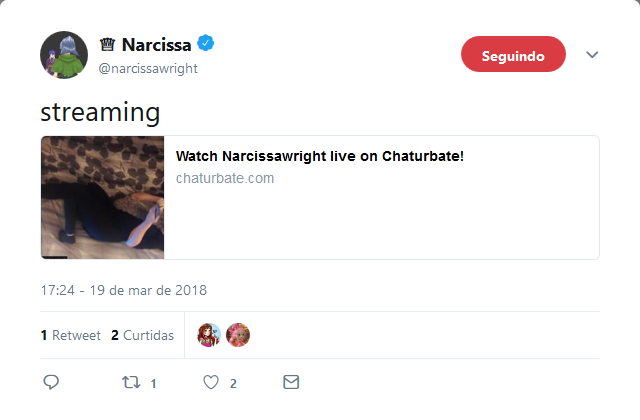Click the chaturbate.com domain text
Screen dimensions: 640x420
[225, 178]
